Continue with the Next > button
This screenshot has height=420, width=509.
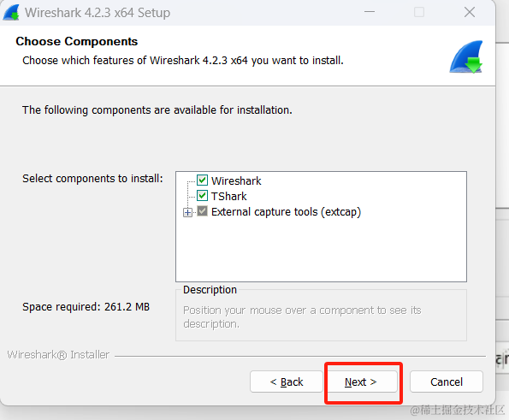(x=361, y=382)
